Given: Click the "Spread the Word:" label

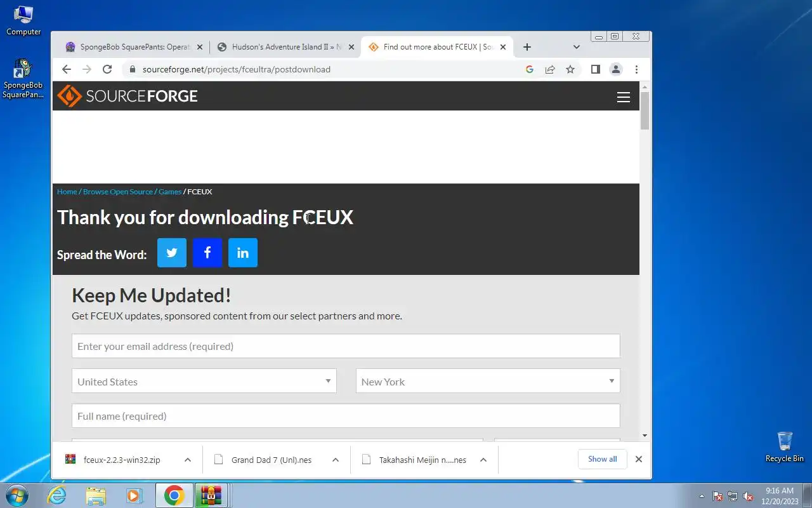Looking at the screenshot, I should pos(101,255).
